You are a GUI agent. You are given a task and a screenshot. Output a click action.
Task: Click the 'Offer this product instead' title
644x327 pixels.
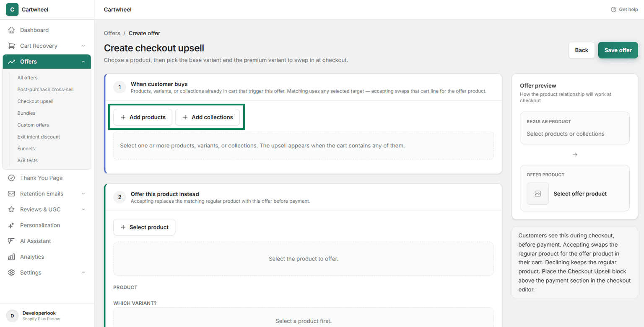[x=165, y=194]
